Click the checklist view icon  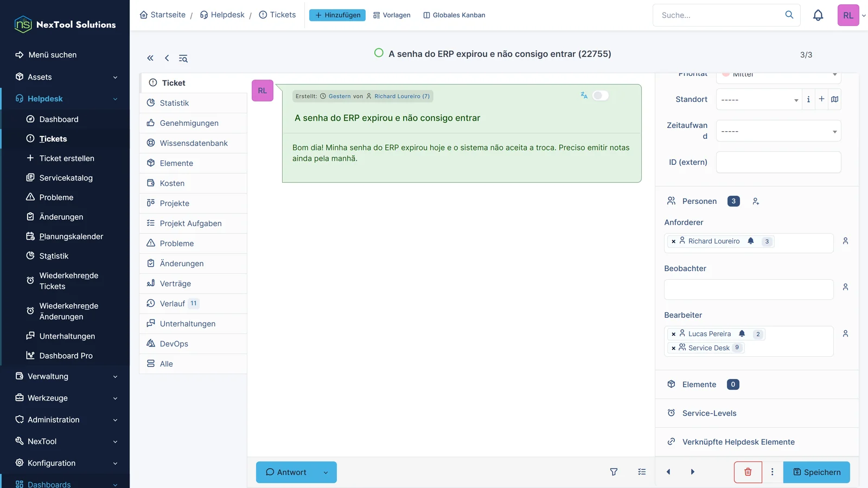coord(642,472)
